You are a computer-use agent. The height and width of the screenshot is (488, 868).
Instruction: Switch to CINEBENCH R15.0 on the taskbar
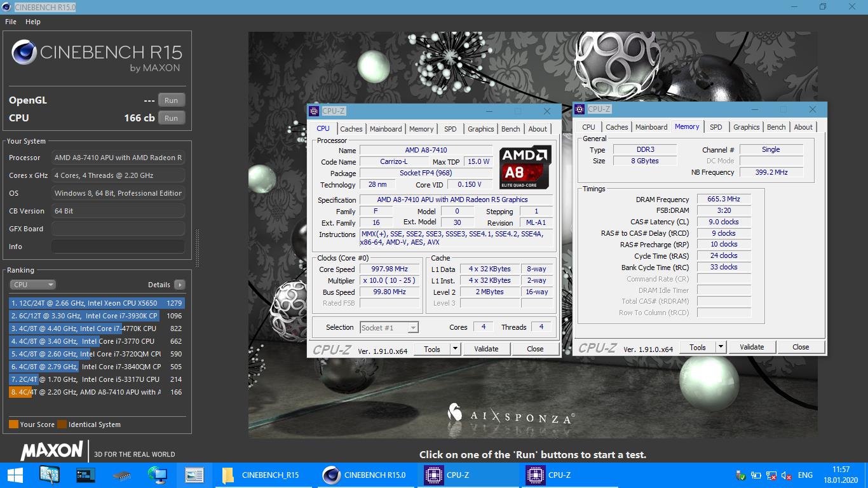pyautogui.click(x=366, y=475)
